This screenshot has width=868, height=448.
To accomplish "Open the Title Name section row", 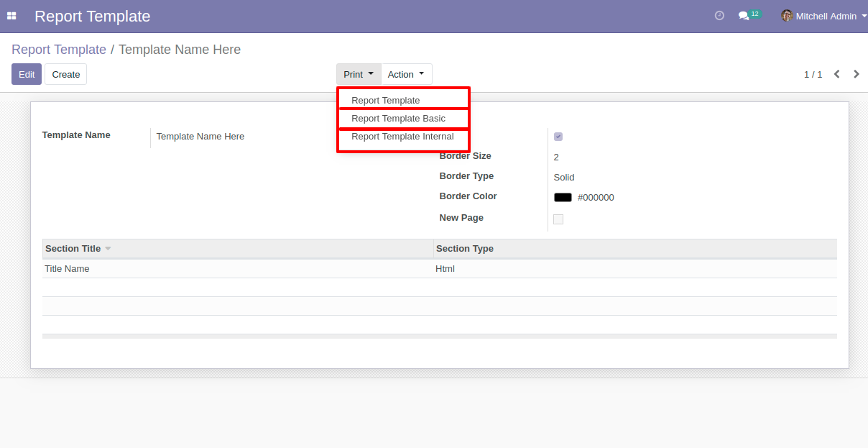I will coord(440,269).
